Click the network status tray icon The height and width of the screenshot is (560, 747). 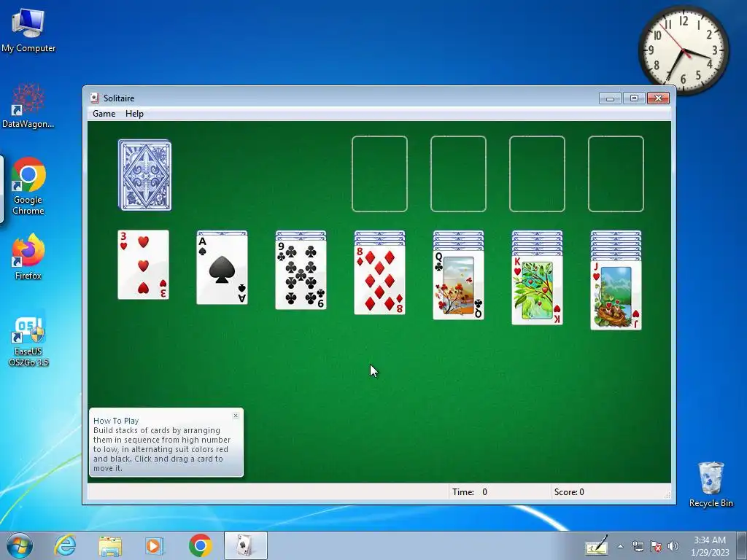point(638,546)
